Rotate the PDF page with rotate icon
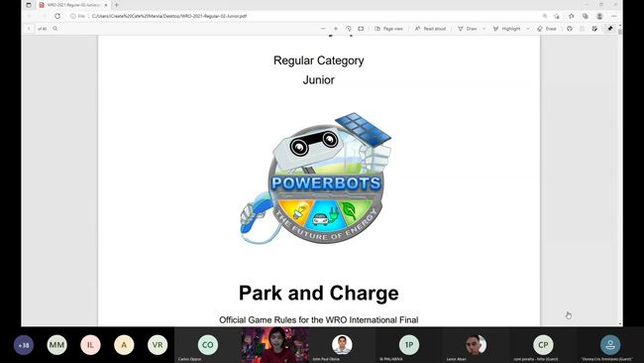Screen dimensions: 644x363 click(349, 29)
